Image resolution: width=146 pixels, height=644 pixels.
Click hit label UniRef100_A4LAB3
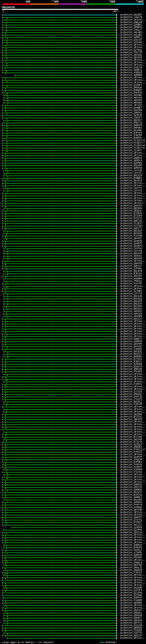click(131, 32)
